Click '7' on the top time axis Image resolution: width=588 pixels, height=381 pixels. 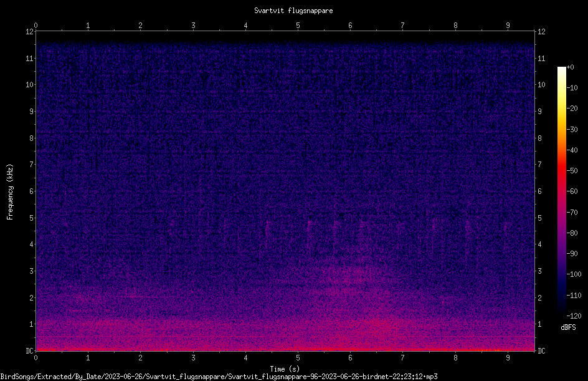tap(403, 26)
